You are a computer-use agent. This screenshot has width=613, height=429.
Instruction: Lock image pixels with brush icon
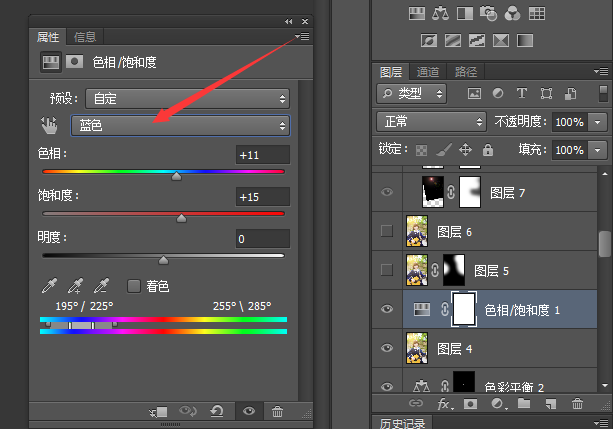443,149
